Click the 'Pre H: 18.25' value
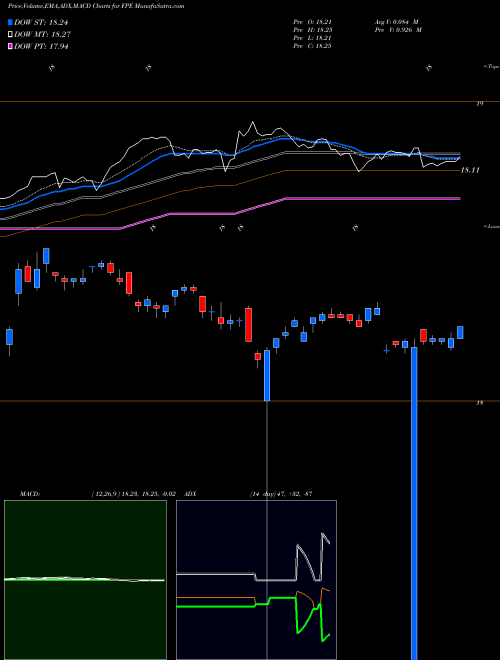Screen dimensions: 500x660 pos(314,30)
